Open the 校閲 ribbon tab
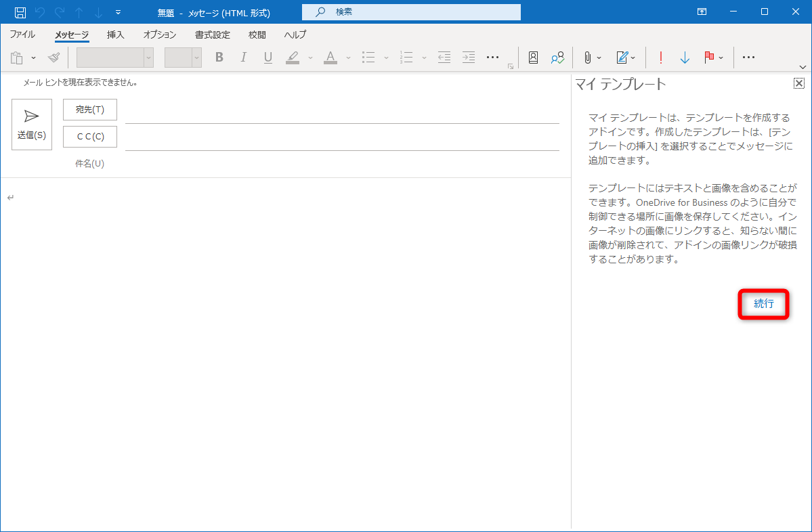Screen dimensions: 812x532 click(257, 35)
